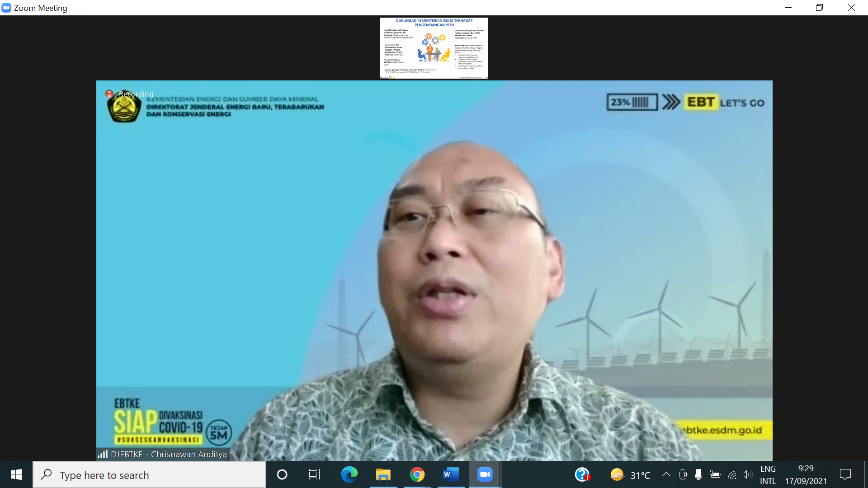Minimize the Zoom Meeting window
868x488 pixels.
coord(788,8)
